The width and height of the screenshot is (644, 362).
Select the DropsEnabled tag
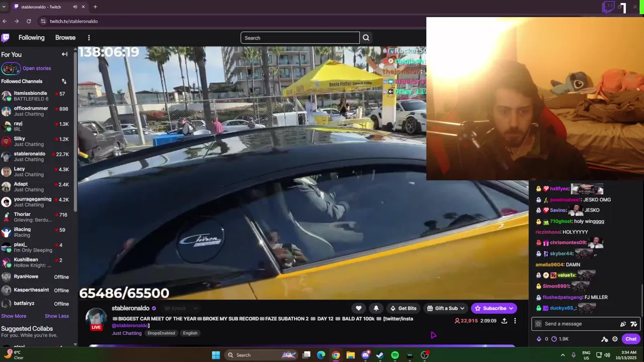coord(162,333)
